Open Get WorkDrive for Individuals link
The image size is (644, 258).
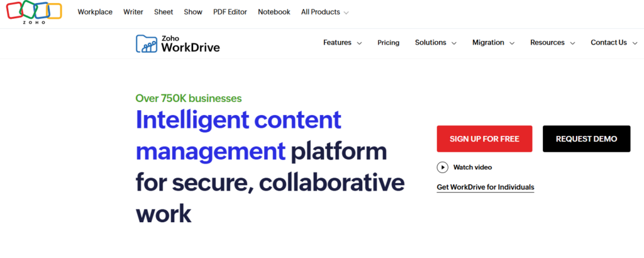[x=486, y=188]
